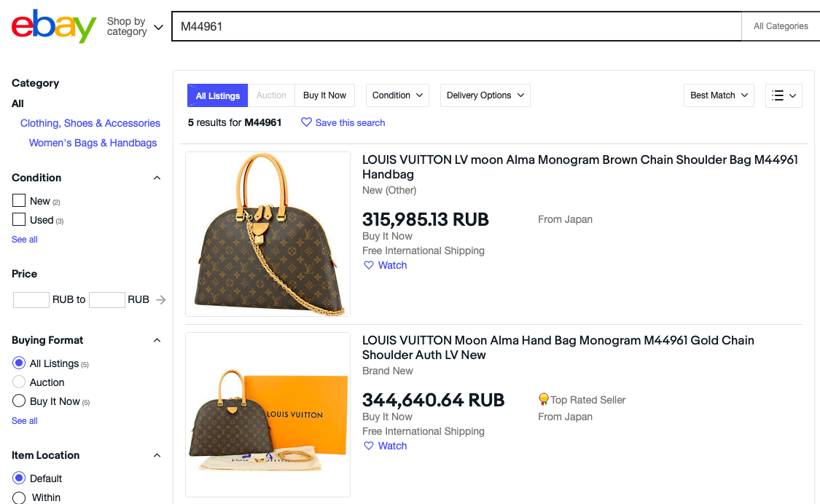Click the eBay logo

coord(54,26)
